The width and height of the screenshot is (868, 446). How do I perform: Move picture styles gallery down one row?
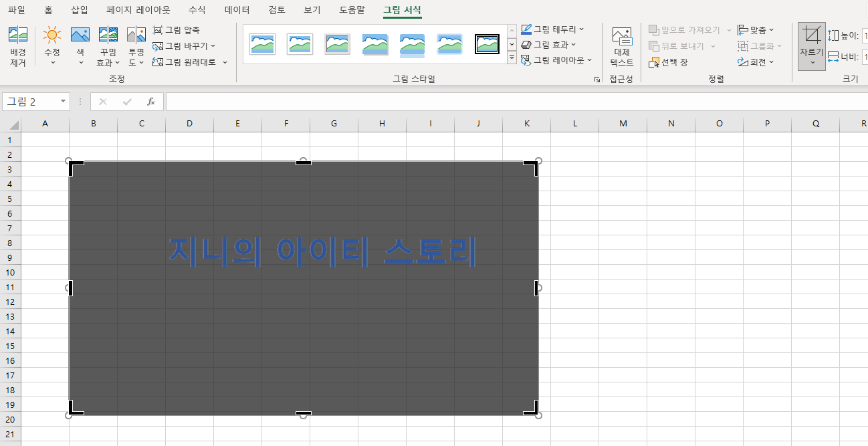pos(512,44)
